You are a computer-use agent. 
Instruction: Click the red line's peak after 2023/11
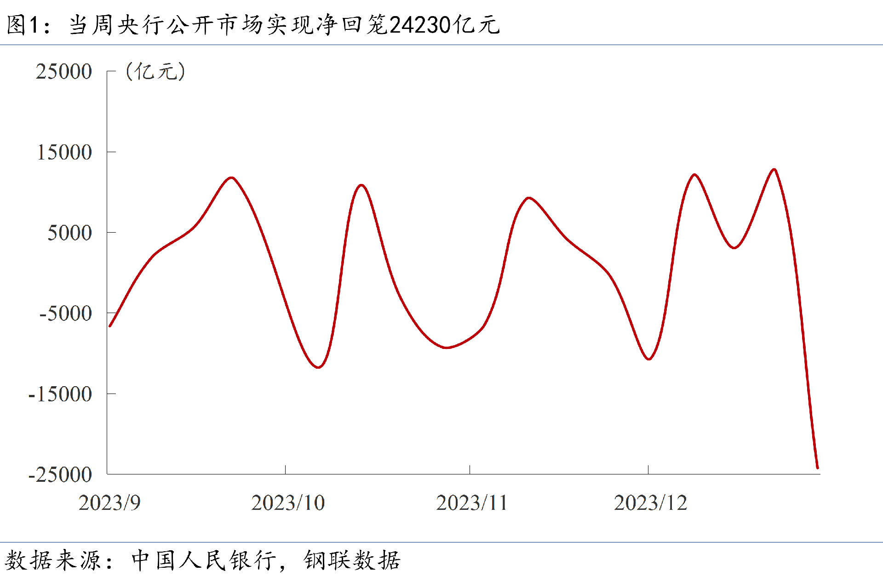(529, 198)
